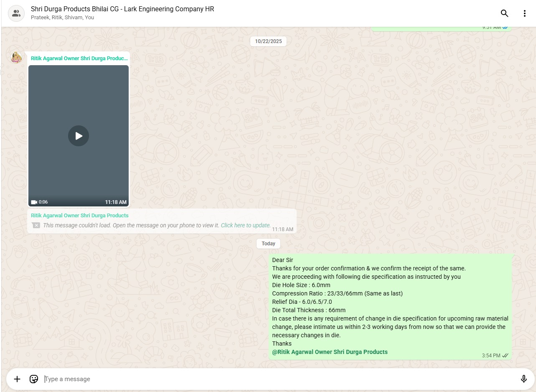Click the group avatar icon in header
Viewport: 536px width, 392px height.
tap(16, 13)
